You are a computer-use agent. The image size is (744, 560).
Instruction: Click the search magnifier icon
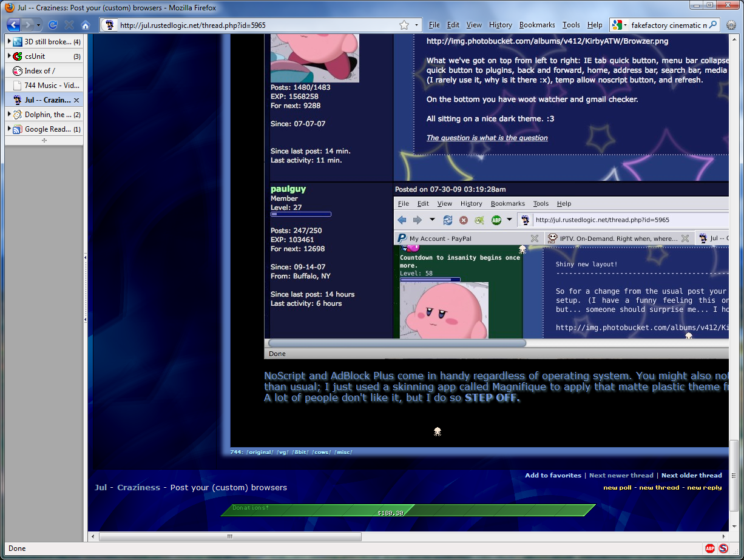coord(713,25)
